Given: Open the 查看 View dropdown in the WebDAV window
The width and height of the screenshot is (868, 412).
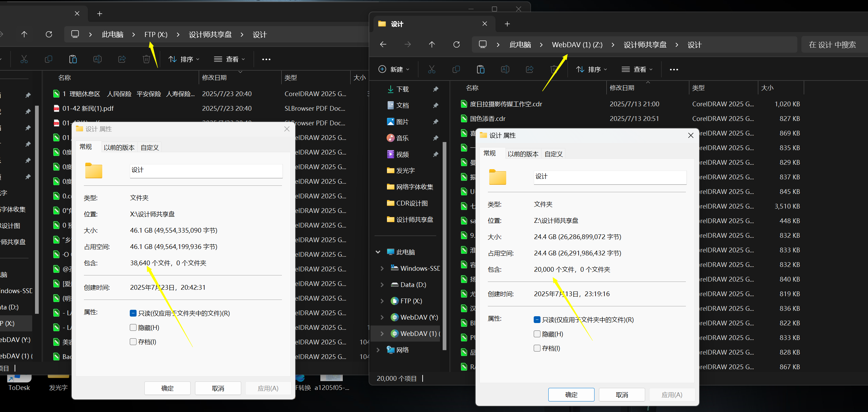Looking at the screenshot, I should tap(637, 69).
